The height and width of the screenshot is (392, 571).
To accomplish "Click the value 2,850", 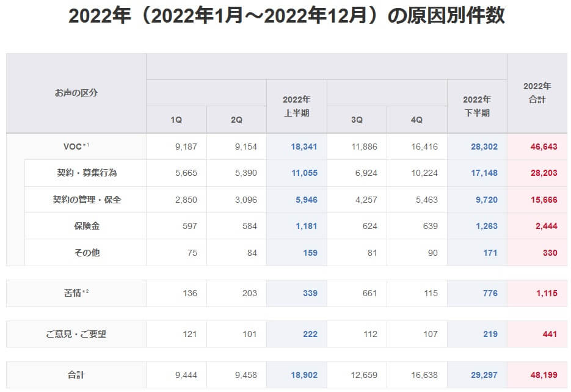I will click(x=186, y=200).
